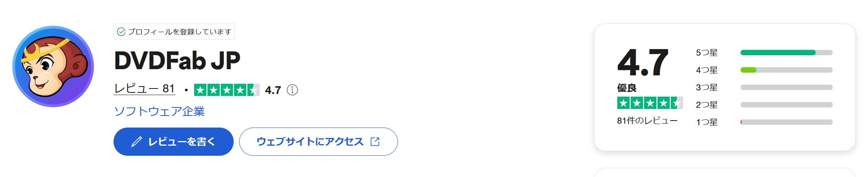This screenshot has width=868, height=177.
Task: Open the レビュー 81 link
Action: coord(145,88)
